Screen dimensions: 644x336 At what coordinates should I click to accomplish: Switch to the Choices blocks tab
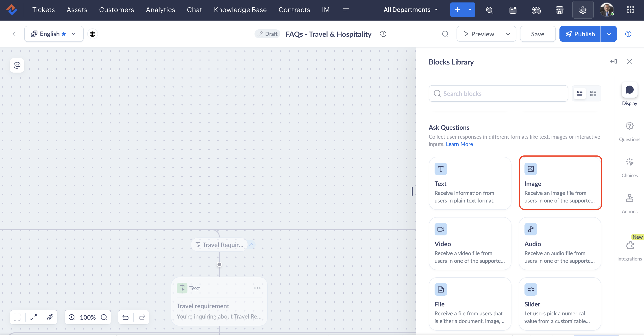pos(629,167)
